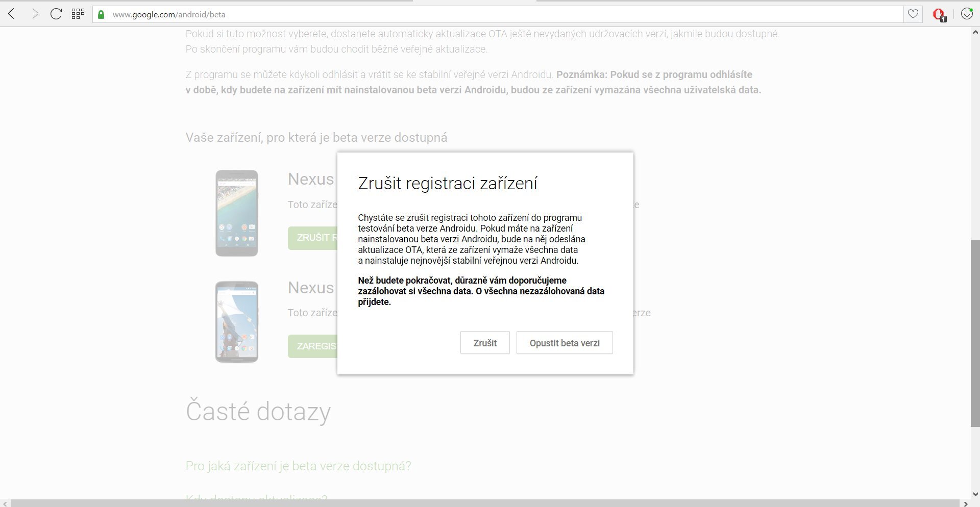
Task: Click the green ZAREGIS button for second Nexus
Action: (312, 346)
